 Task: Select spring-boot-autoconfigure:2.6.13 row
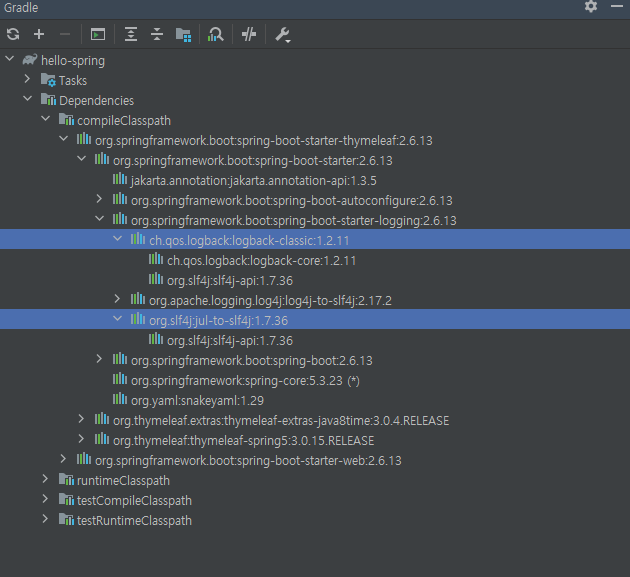point(315,201)
